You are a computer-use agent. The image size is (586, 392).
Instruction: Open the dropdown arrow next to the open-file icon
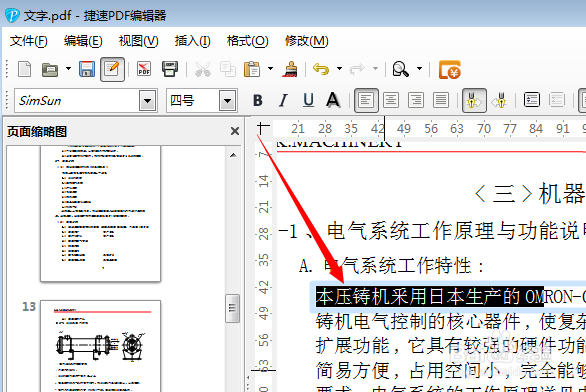tap(68, 69)
